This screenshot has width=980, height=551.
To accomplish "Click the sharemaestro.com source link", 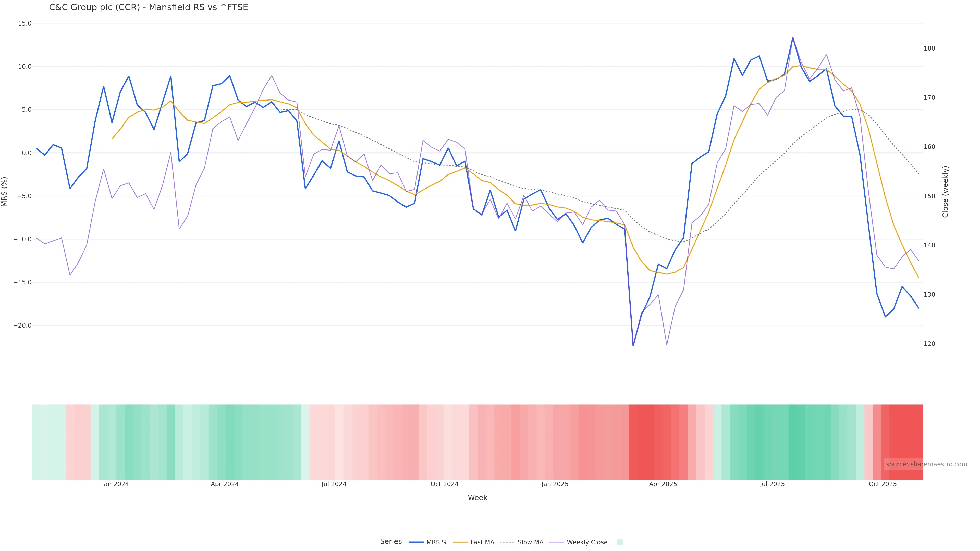I will coord(926,464).
